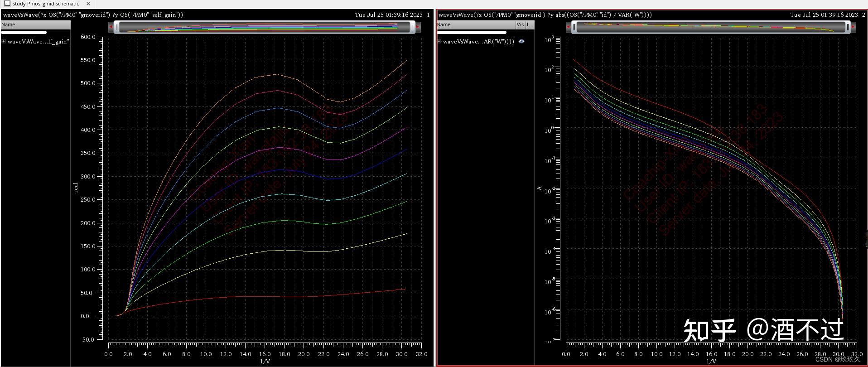This screenshot has height=367, width=868.
Task: Select the waveVsWave self_gain trace name
Action: 39,41
